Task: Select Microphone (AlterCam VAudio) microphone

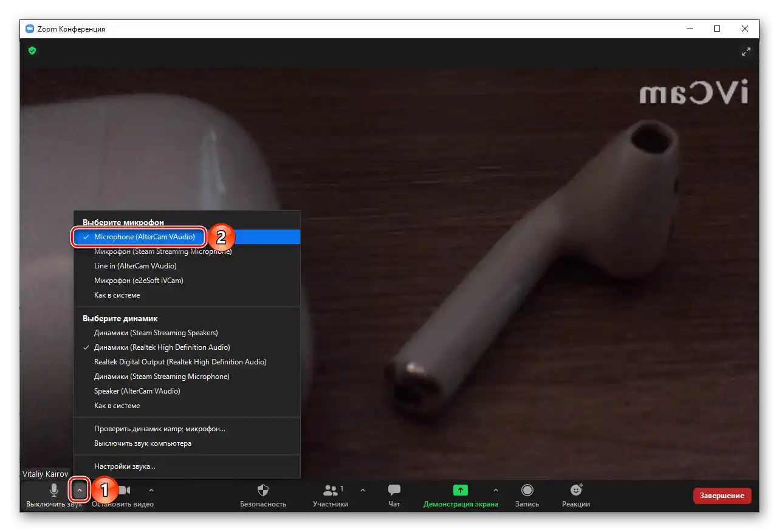Action: click(187, 237)
